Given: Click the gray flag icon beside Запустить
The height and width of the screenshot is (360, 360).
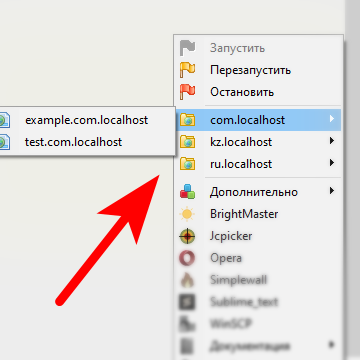Looking at the screenshot, I should point(187,48).
